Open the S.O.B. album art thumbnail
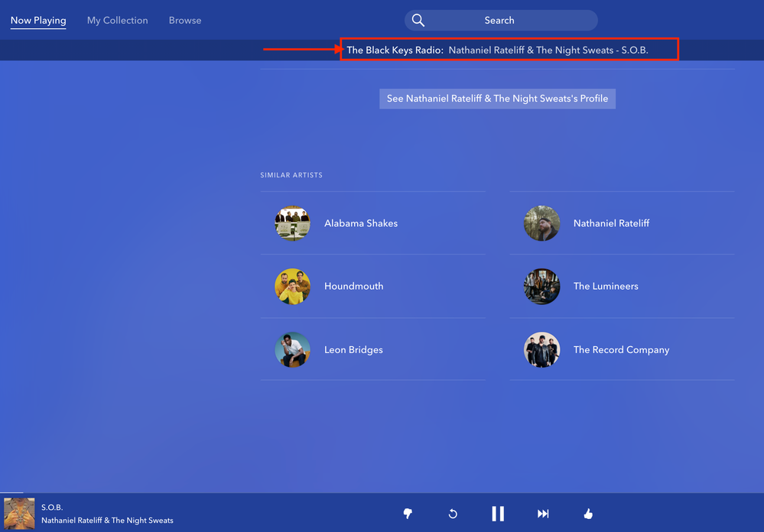 (x=19, y=514)
